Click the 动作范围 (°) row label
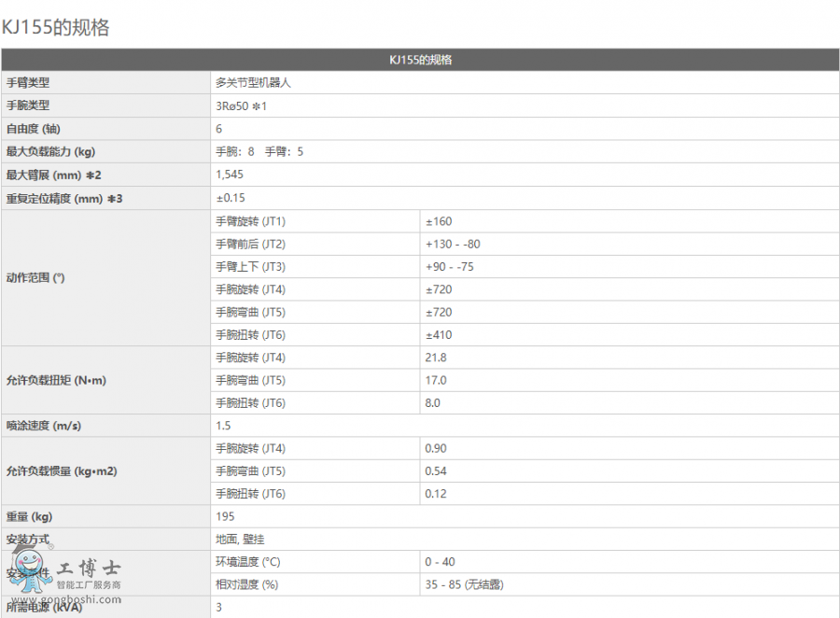 [36, 278]
